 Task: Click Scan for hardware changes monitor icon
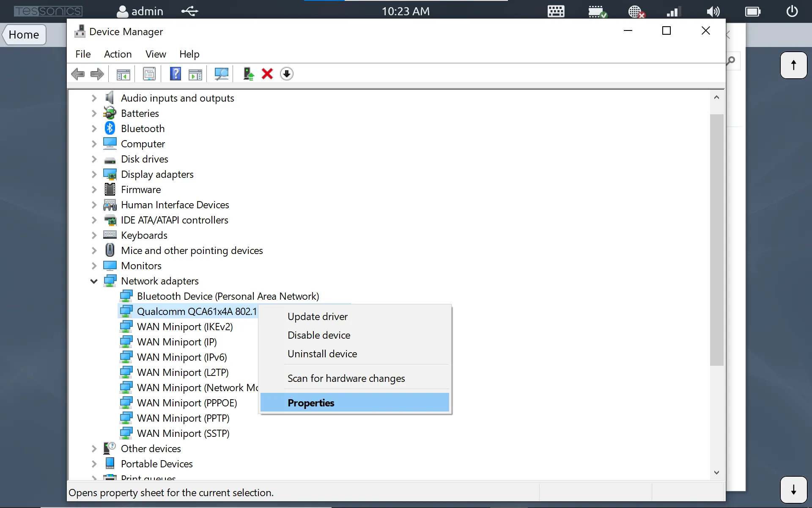[x=221, y=74]
